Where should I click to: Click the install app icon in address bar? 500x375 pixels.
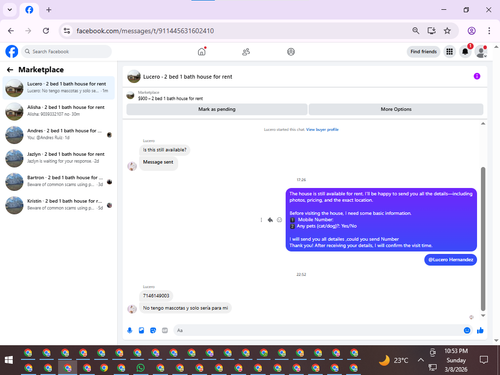pos(431,31)
